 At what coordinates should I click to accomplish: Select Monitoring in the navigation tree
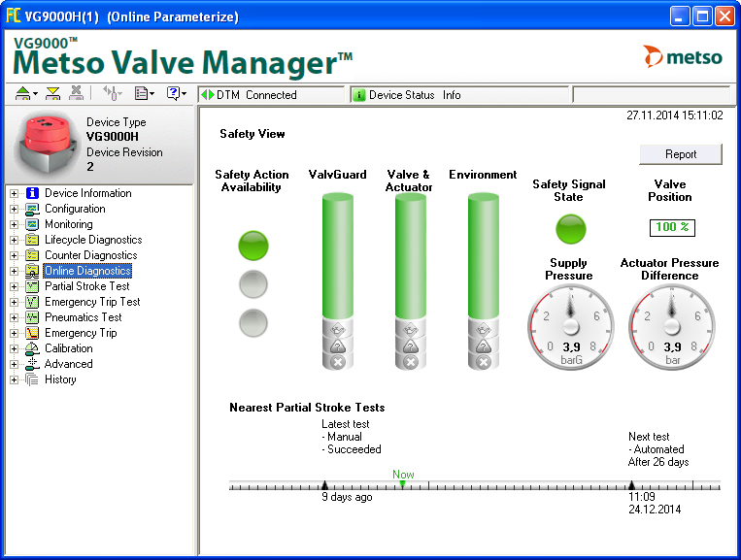pos(68,224)
